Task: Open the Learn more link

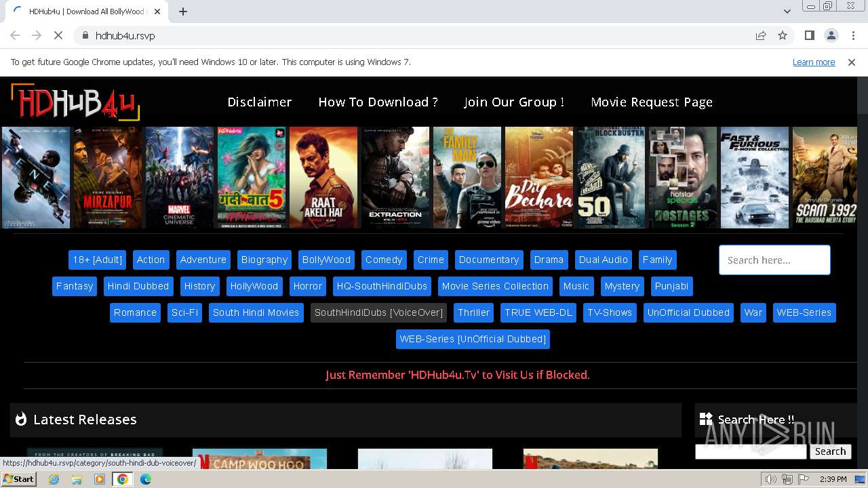Action: click(814, 62)
